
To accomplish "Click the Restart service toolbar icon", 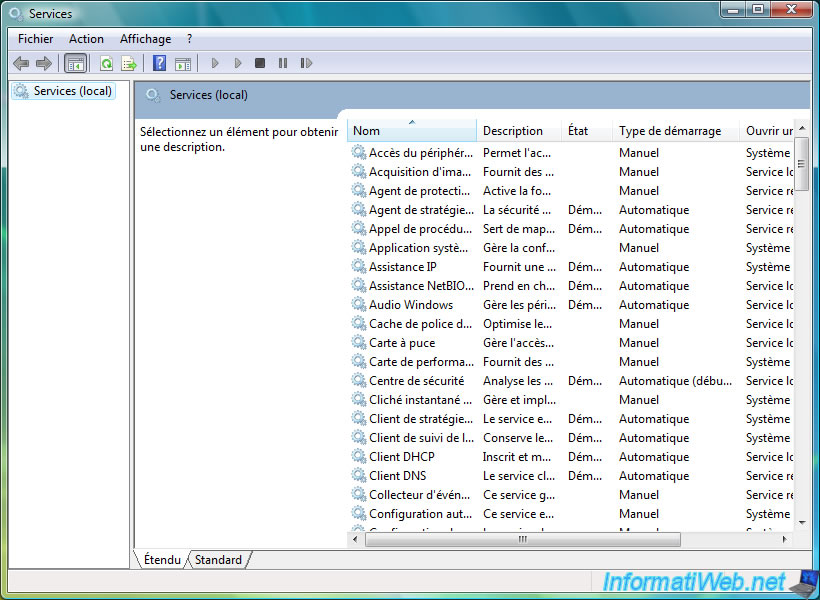I will (306, 63).
